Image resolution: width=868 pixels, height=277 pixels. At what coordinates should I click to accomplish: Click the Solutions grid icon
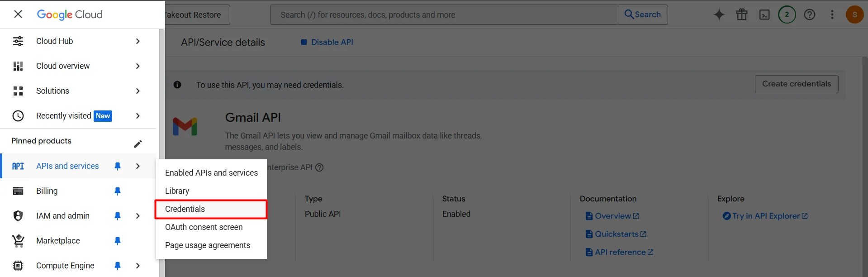18,91
